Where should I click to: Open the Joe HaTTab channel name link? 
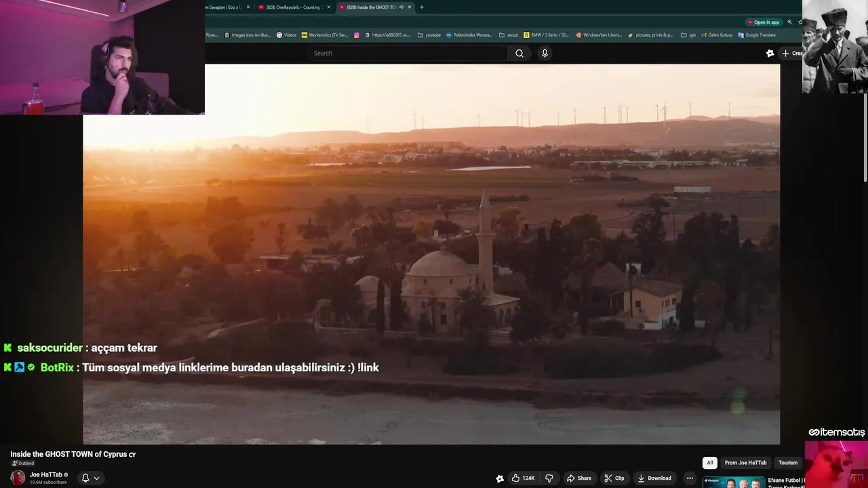pos(45,474)
